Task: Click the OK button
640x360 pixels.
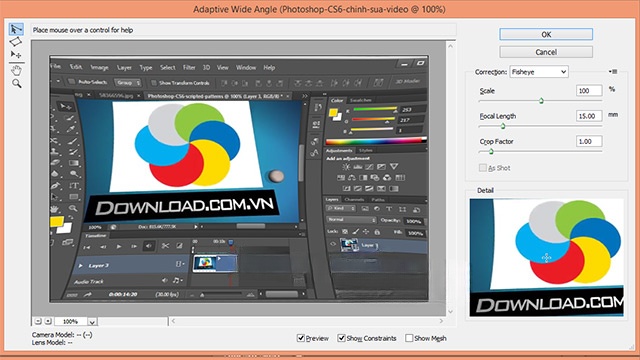Action: click(546, 34)
